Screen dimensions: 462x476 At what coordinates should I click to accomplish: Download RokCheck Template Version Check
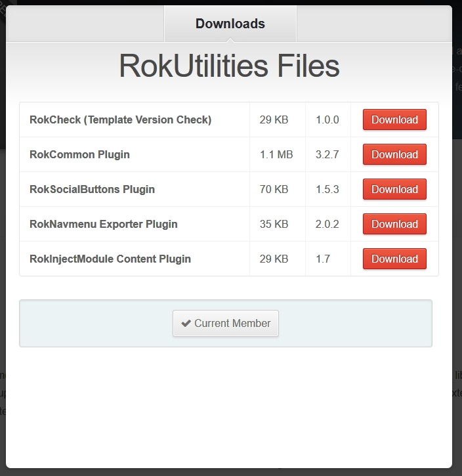394,119
